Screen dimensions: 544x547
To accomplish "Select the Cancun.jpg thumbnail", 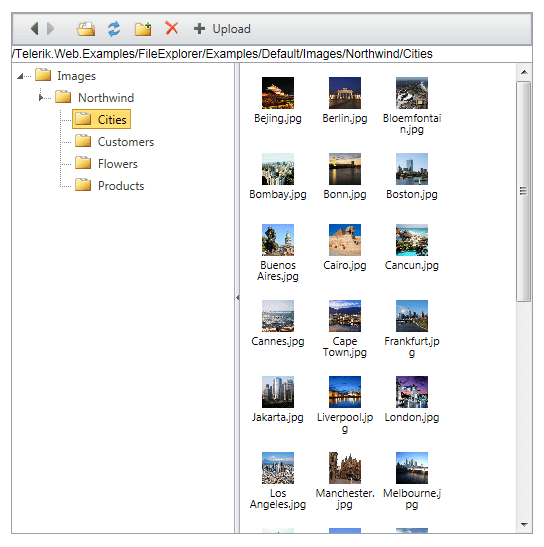I will [x=412, y=240].
